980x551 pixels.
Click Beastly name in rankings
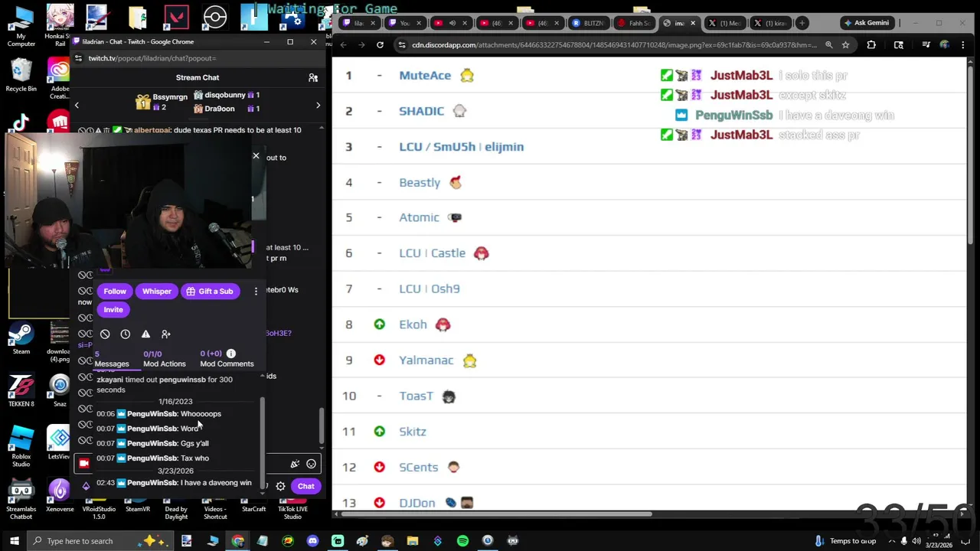420,183
